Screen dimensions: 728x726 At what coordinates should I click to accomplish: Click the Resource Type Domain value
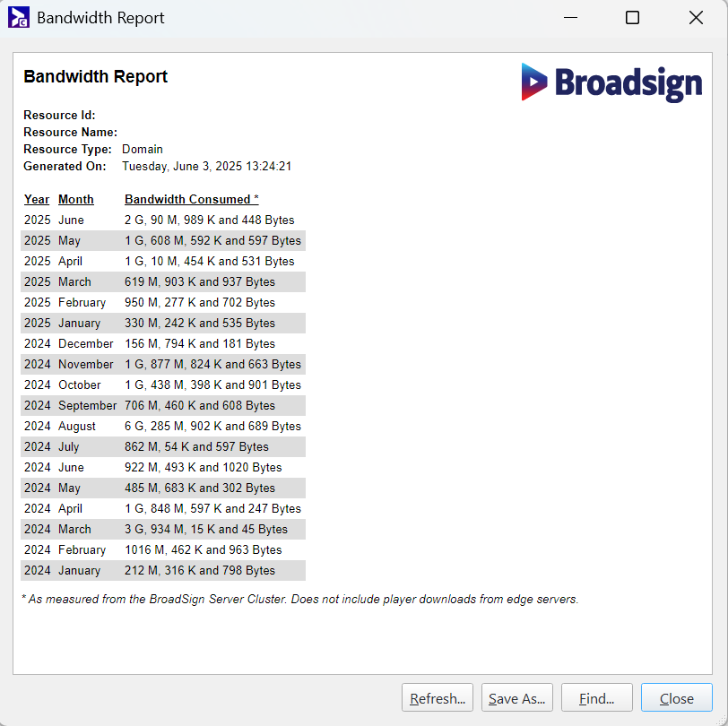coord(143,149)
